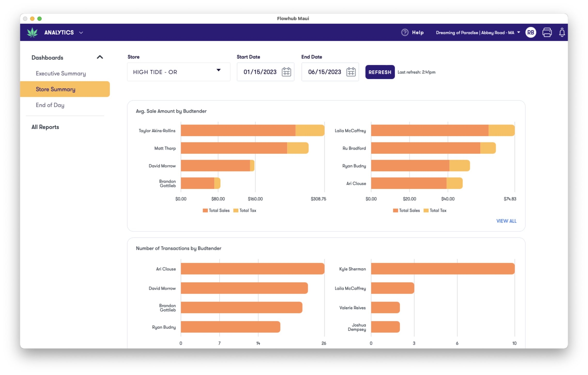Click Matt Tharp avg sale bar
Viewport: 588px width, 375px height.
(245, 148)
